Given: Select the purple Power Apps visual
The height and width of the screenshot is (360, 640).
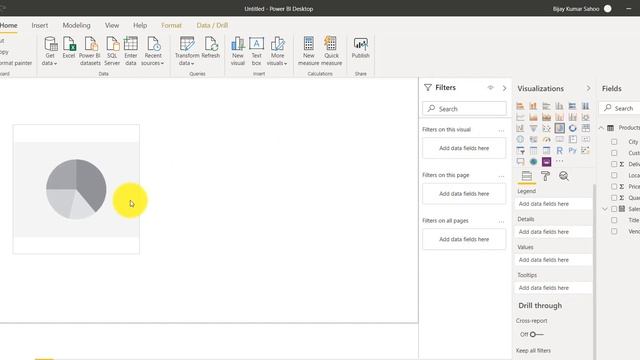Looking at the screenshot, I should [546, 162].
